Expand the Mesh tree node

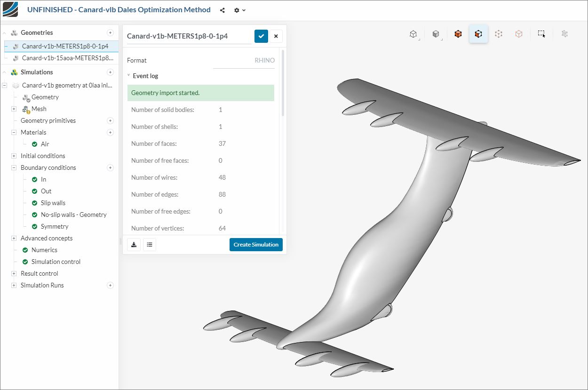click(x=14, y=109)
